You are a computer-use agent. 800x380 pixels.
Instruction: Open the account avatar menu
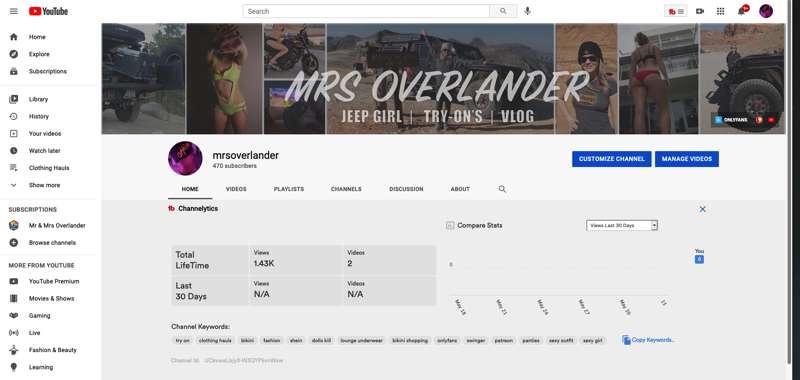pyautogui.click(x=766, y=11)
